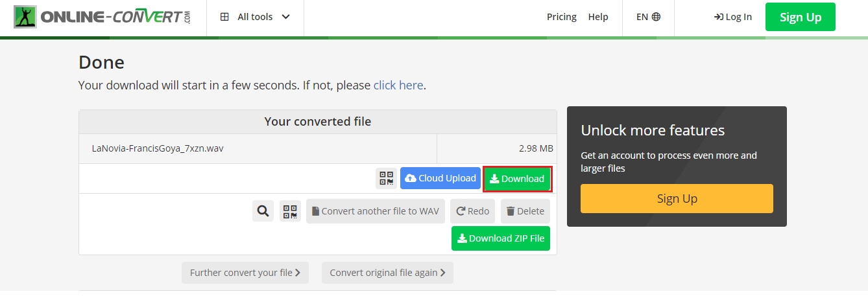Open the All tools dropdown menu
Screen dimensions: 868x298
[x=255, y=17]
